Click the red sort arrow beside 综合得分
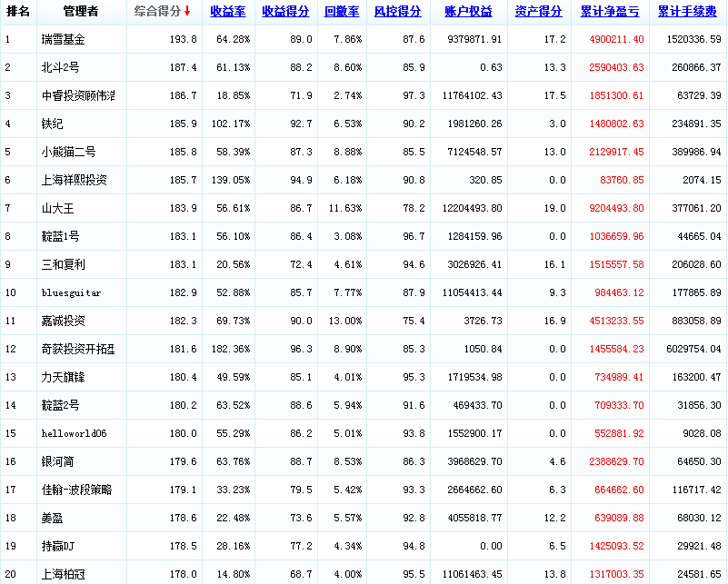 [187, 11]
